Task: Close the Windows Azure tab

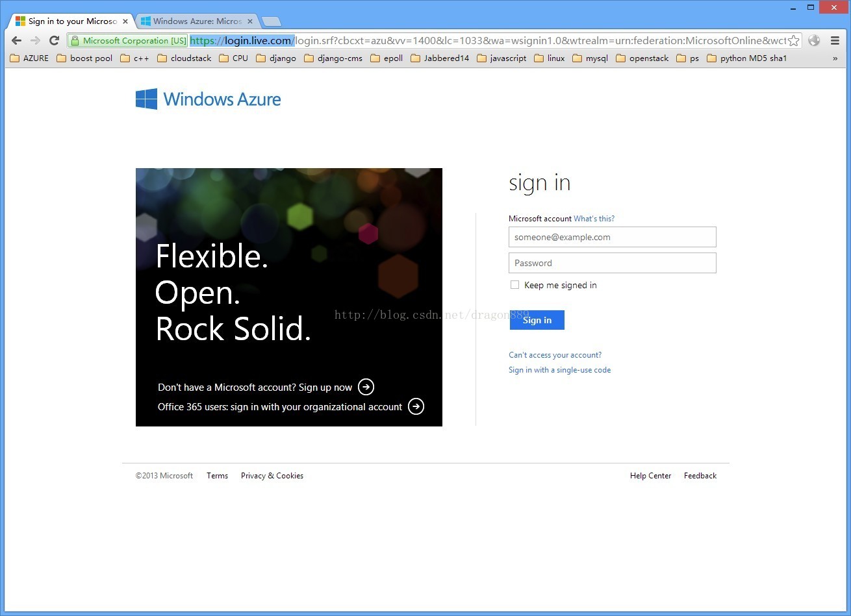Action: tap(249, 21)
